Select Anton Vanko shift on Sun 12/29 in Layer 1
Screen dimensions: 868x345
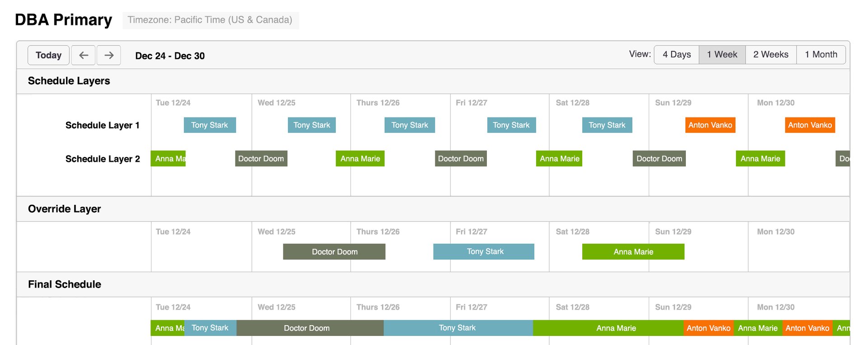pos(710,125)
